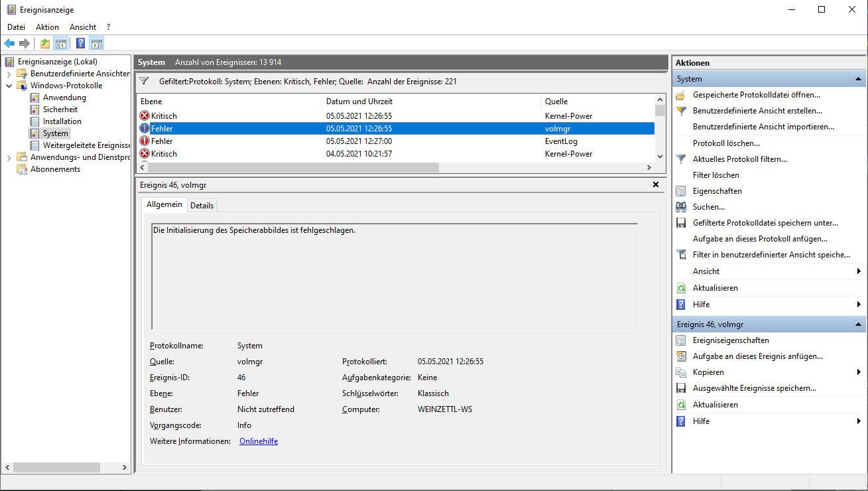
Task: Close the event 46 preview pane
Action: click(656, 185)
